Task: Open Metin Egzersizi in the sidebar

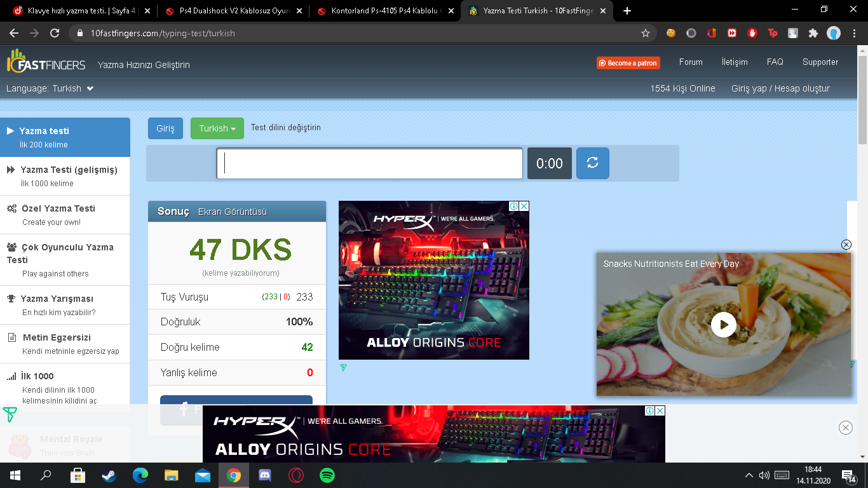Action: tap(65, 344)
